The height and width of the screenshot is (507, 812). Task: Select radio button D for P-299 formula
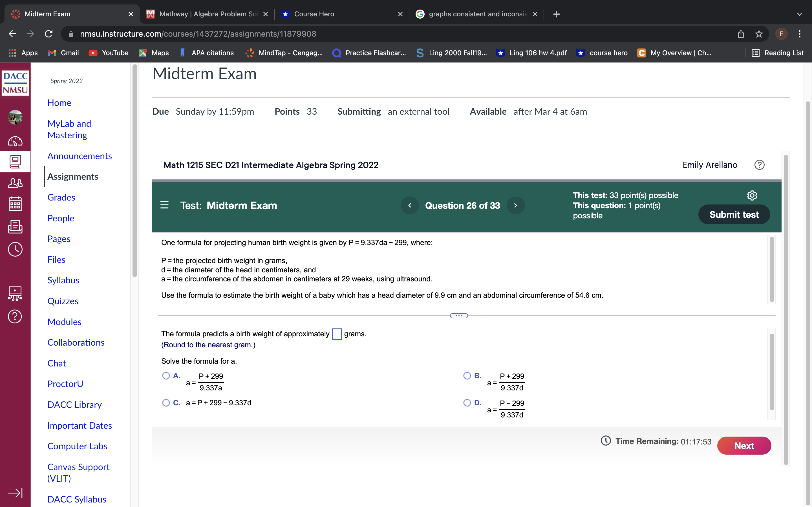pyautogui.click(x=467, y=403)
